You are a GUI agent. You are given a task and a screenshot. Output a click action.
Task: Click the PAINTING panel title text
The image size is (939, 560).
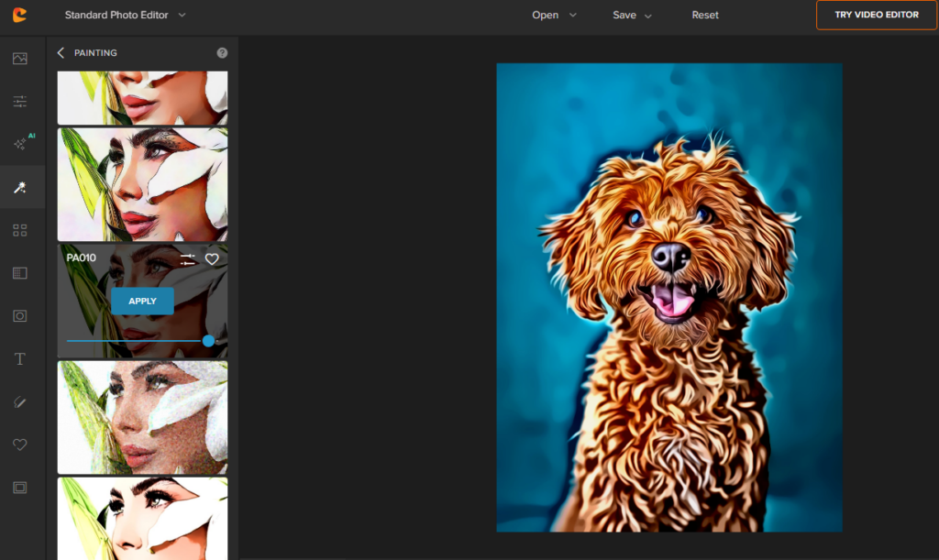(95, 52)
